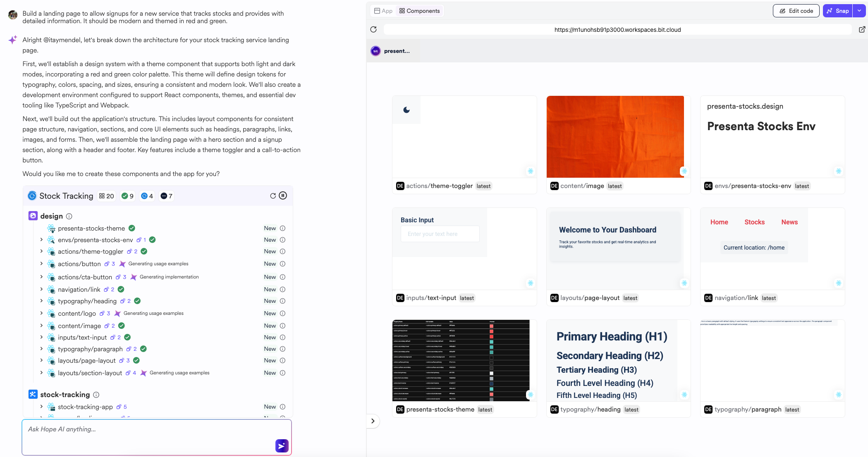868x457 pixels.
Task: Open info for presenta-stocks-theme row
Action: point(282,228)
